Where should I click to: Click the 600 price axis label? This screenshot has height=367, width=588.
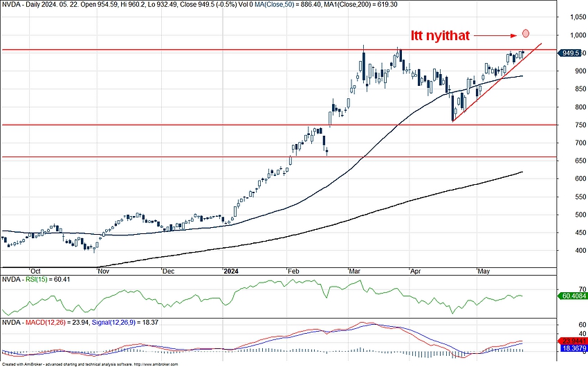(581, 179)
